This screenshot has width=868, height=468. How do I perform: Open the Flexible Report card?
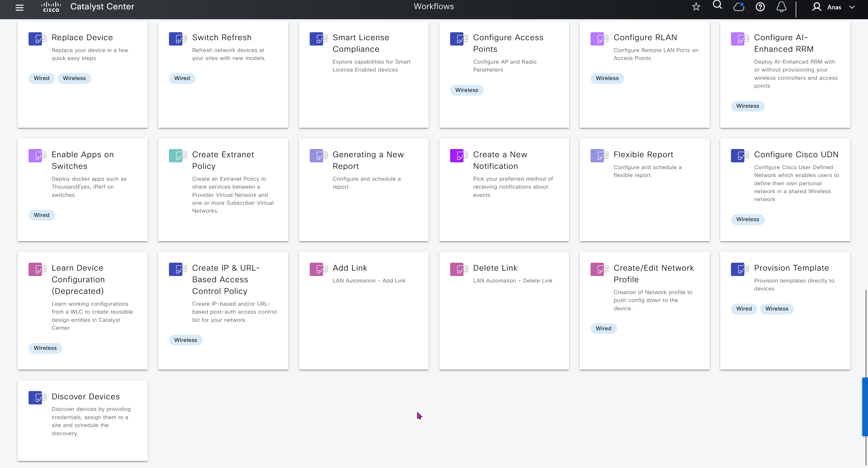click(643, 154)
